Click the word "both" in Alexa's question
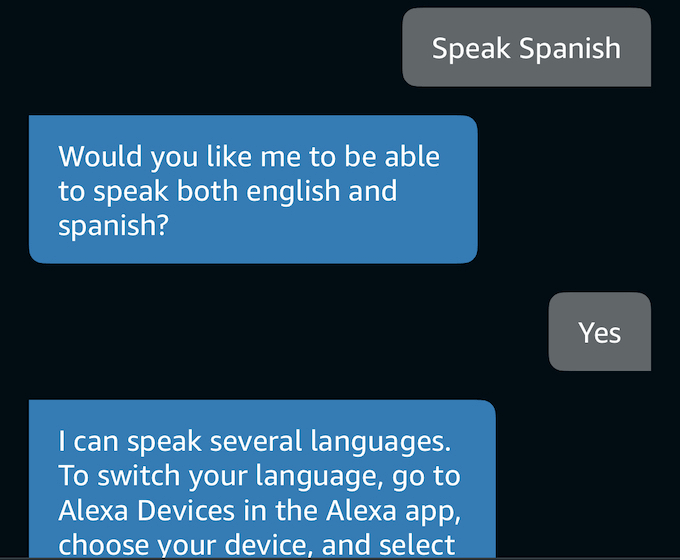This screenshot has width=680, height=560. [x=207, y=191]
